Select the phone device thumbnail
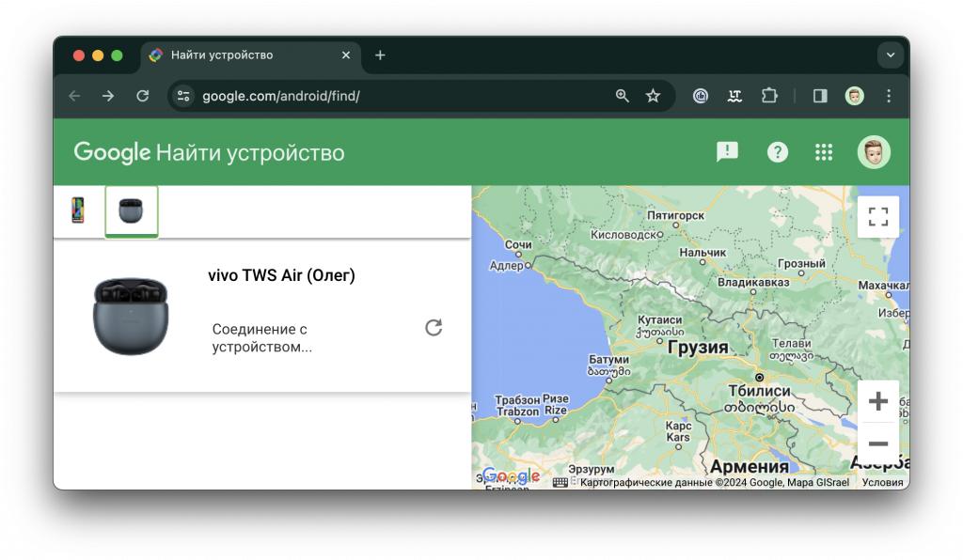This screenshot has width=963, height=560. click(x=78, y=210)
